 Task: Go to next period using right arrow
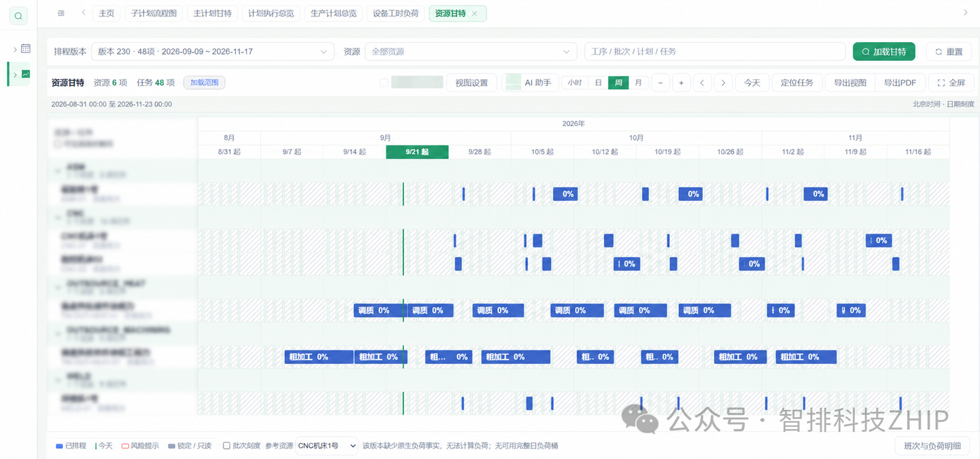[723, 83]
